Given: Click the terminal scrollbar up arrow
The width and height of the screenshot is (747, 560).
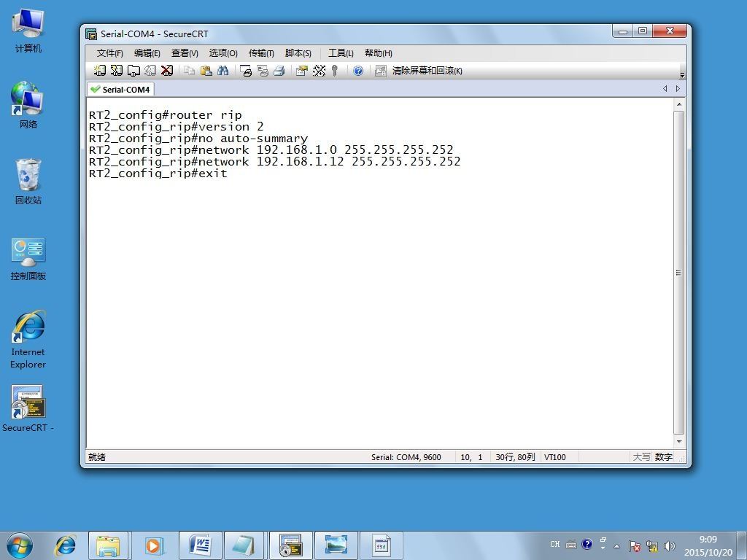Looking at the screenshot, I should [679, 104].
